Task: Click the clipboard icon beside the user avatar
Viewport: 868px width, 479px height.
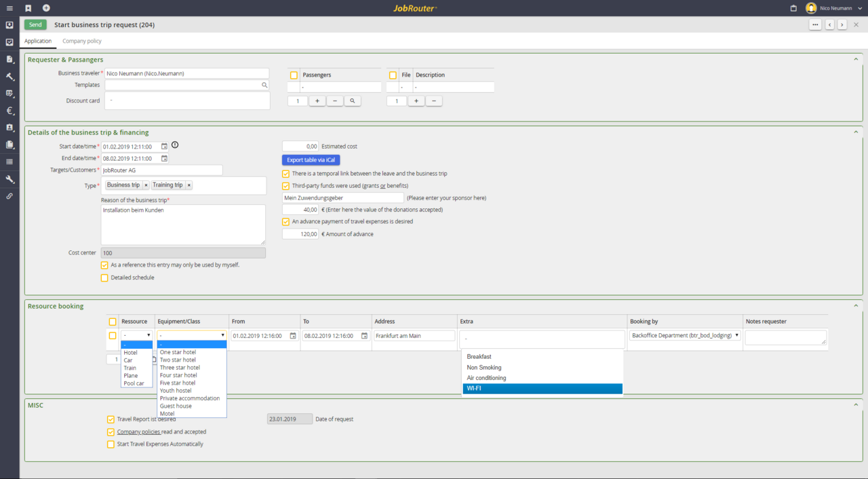Action: point(793,8)
